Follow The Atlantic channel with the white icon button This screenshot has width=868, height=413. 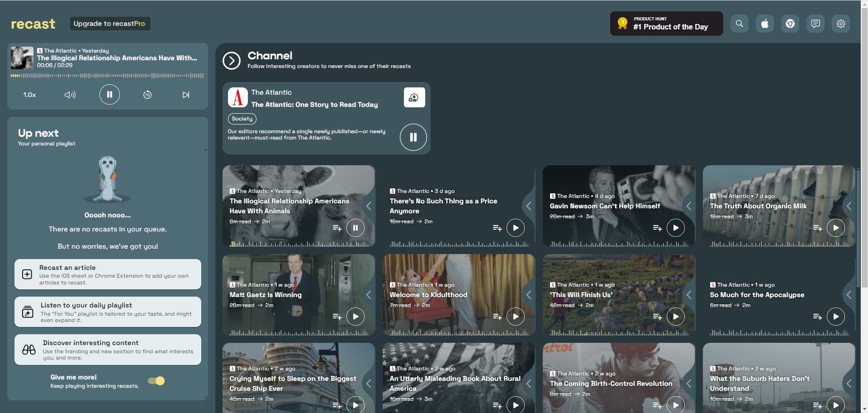point(414,97)
